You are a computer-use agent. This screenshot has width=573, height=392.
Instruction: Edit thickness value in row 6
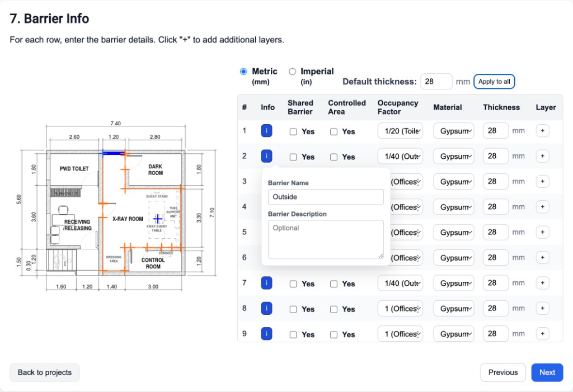point(496,258)
